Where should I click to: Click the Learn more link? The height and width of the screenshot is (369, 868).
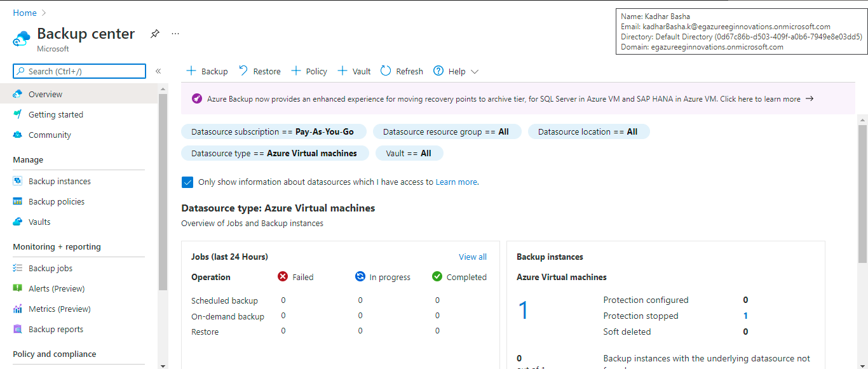(456, 182)
